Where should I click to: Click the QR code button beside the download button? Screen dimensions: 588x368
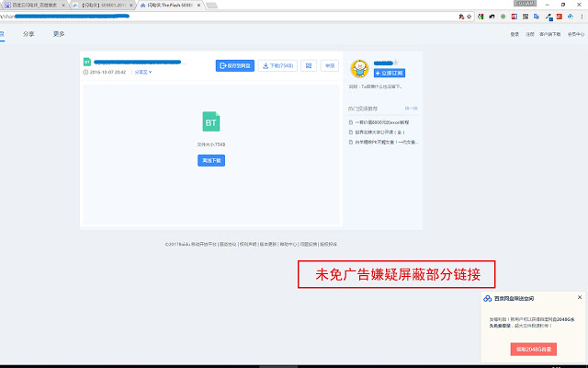point(309,65)
